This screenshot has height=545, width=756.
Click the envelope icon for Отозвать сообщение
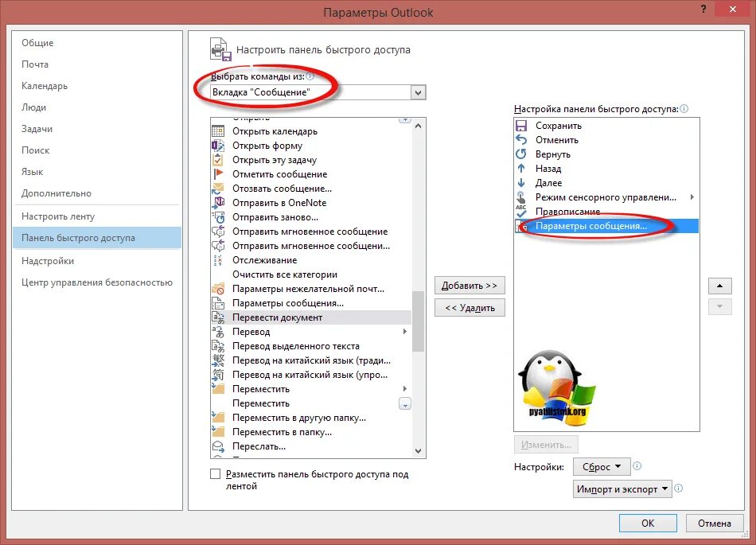(218, 189)
